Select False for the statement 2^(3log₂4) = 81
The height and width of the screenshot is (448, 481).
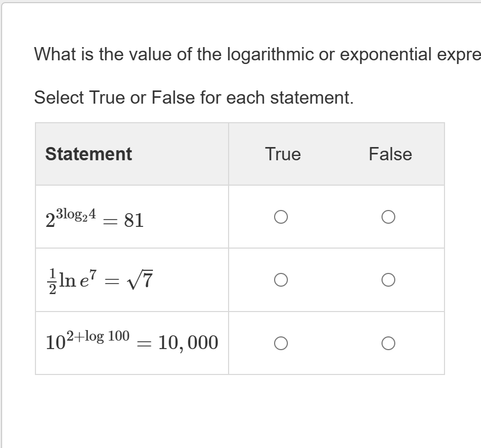pyautogui.click(x=388, y=216)
